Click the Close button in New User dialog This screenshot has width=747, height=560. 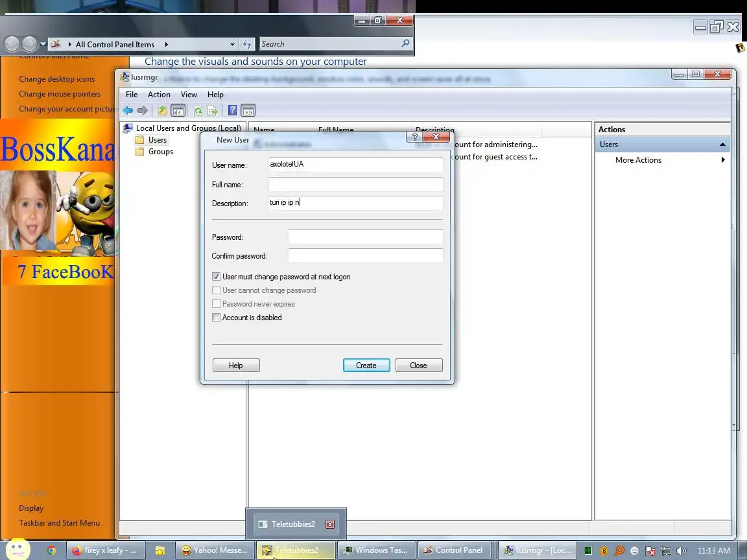(419, 366)
